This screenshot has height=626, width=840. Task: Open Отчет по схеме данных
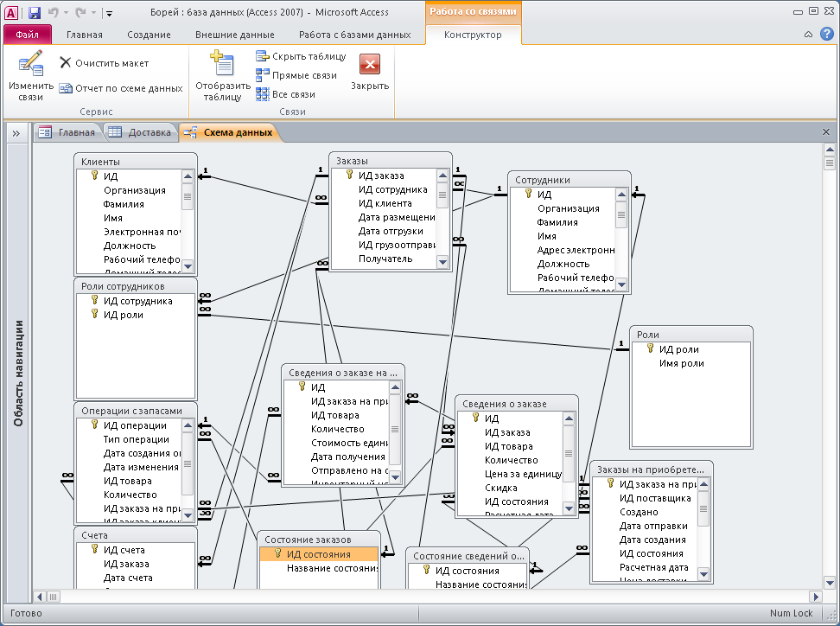tap(121, 88)
